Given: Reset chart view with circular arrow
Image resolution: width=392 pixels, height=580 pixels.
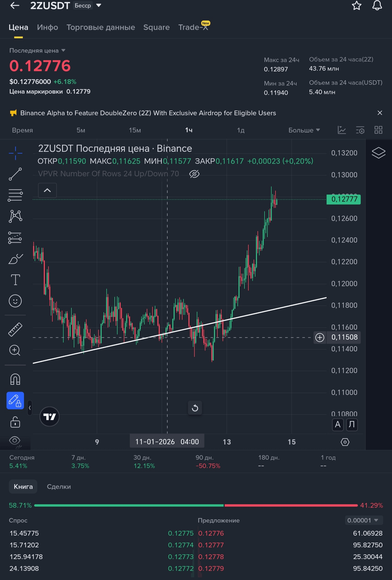Looking at the screenshot, I should click(x=195, y=408).
